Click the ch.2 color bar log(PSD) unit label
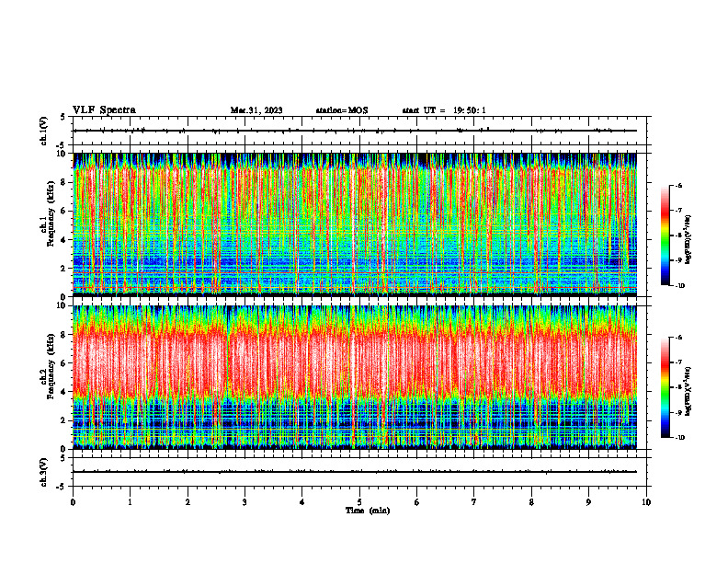This screenshot has width=728, height=563. [x=688, y=391]
